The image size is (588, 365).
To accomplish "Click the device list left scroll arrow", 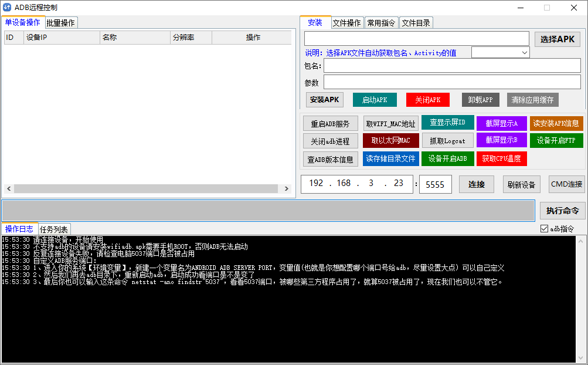I will coord(9,188).
